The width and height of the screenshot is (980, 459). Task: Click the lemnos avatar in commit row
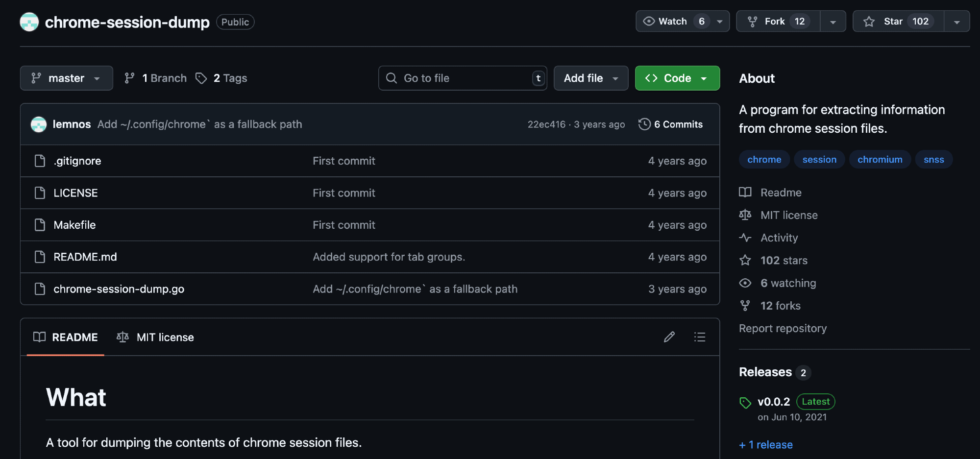39,124
